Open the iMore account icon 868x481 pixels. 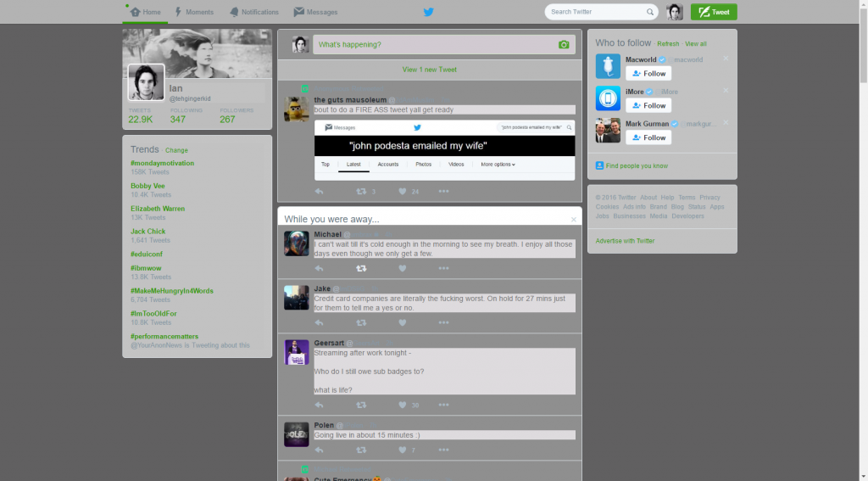[608, 98]
